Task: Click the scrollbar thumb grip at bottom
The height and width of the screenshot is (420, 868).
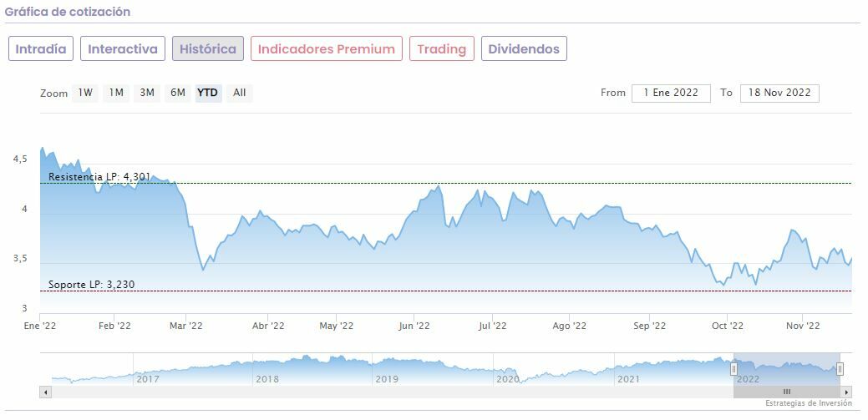Action: pos(786,392)
